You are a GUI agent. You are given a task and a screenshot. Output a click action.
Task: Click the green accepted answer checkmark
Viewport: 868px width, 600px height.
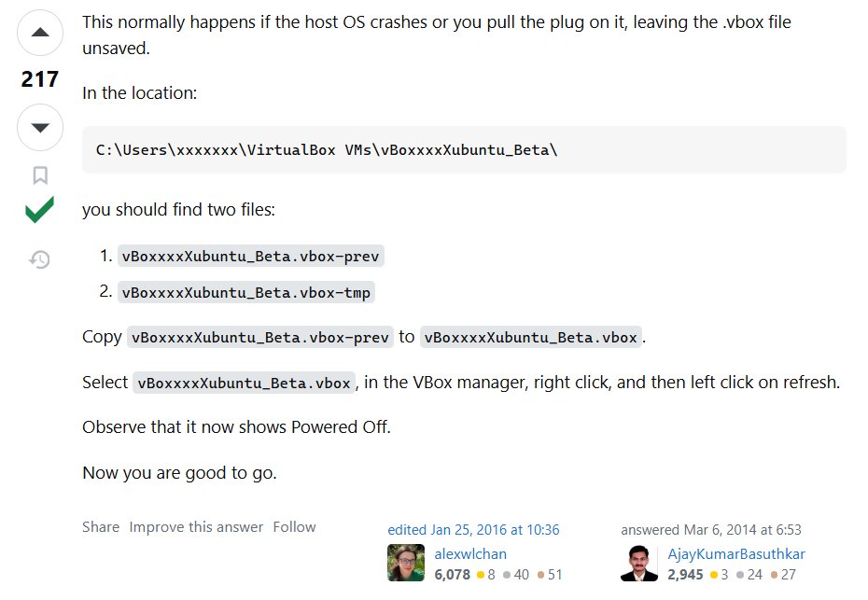click(39, 212)
